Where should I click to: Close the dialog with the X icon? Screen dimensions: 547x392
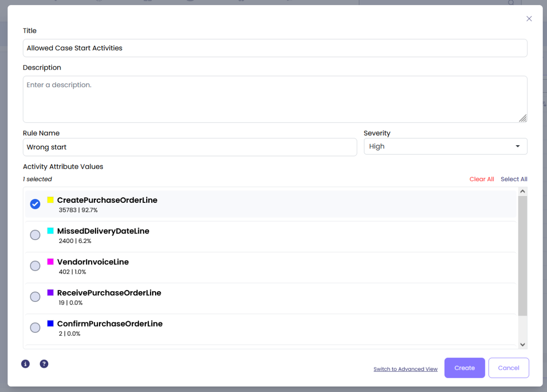[529, 19]
